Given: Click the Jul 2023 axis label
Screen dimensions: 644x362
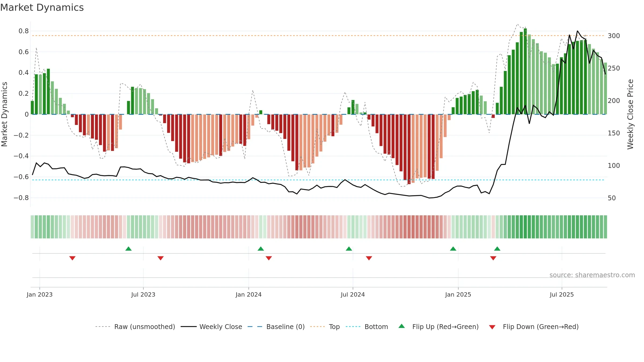Looking at the screenshot, I should 143,294.
